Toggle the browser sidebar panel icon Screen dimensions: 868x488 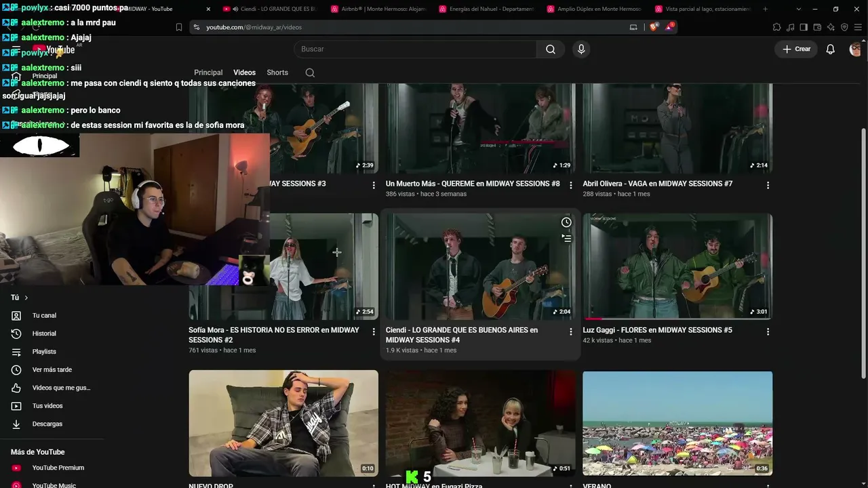(804, 27)
